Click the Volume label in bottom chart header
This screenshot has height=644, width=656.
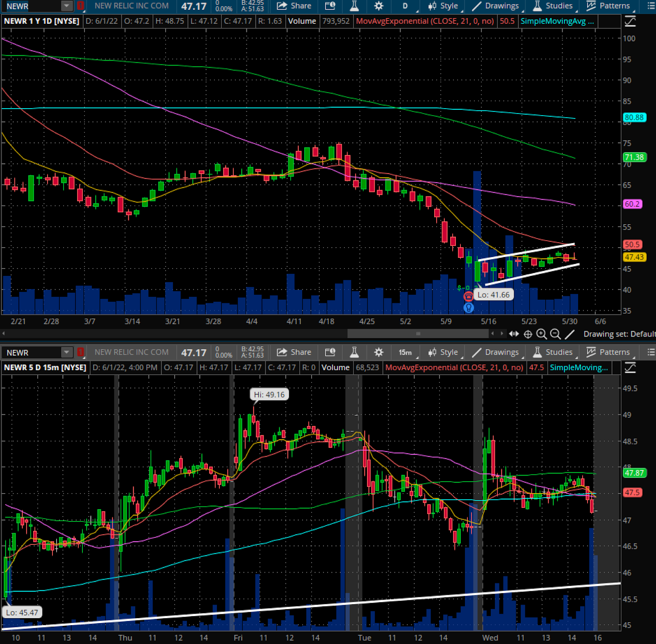click(335, 367)
